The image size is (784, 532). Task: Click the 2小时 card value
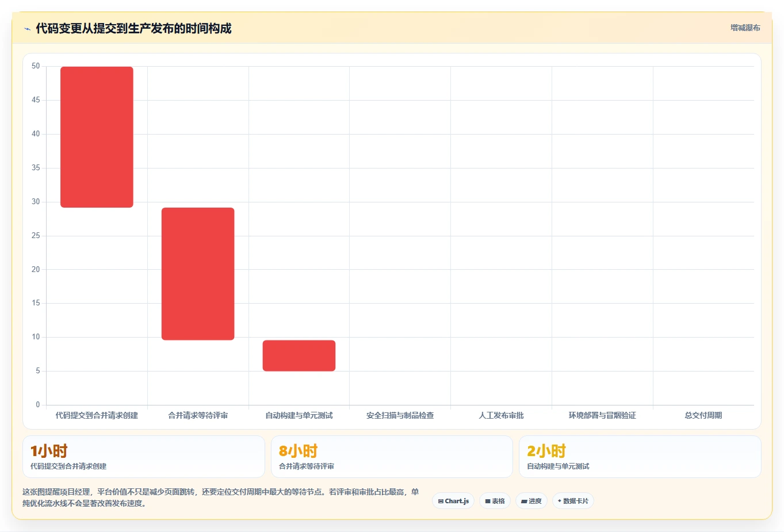point(546,451)
